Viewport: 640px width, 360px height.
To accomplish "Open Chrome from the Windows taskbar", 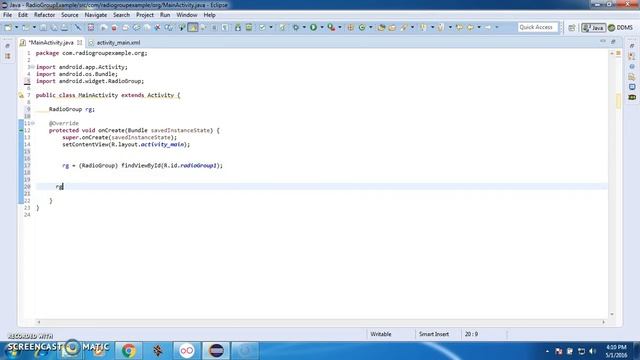I will pos(129,351).
